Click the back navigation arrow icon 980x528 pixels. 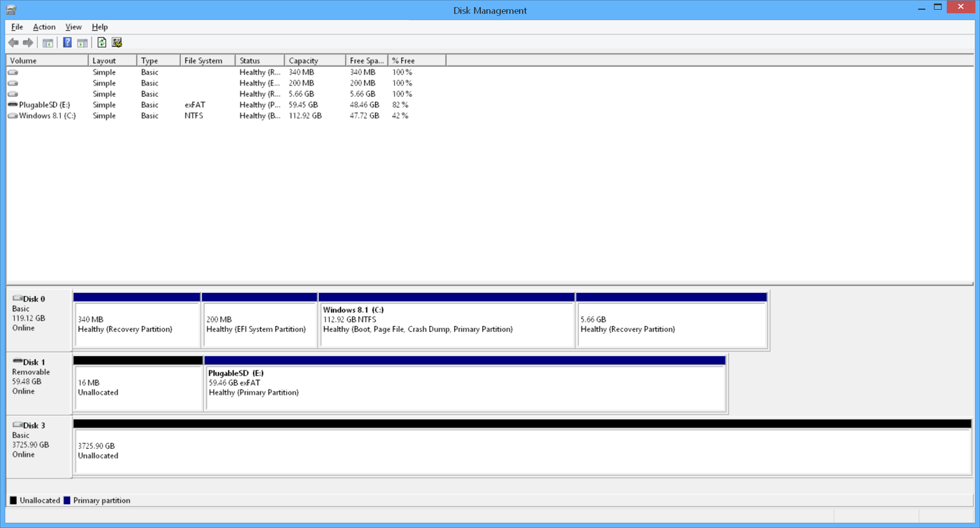[14, 42]
